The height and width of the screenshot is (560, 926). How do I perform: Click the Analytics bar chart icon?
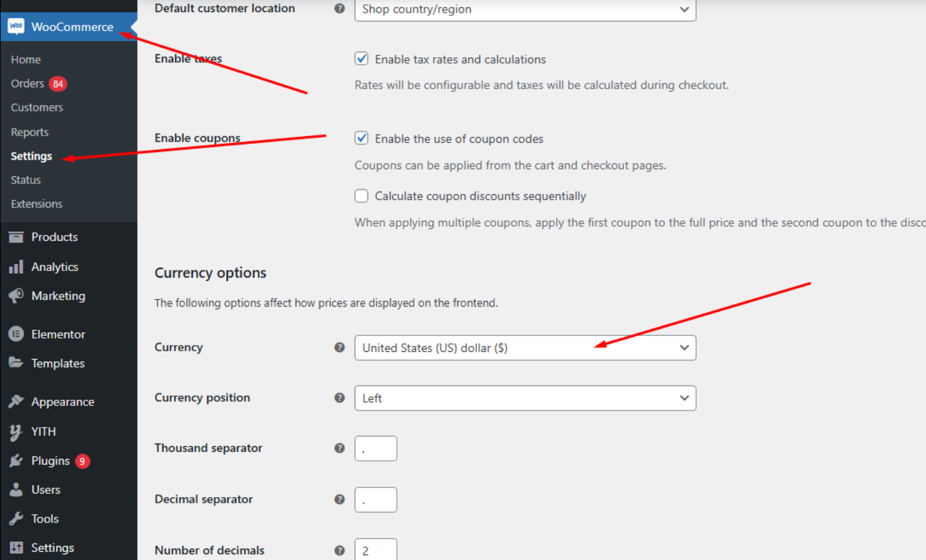click(16, 267)
